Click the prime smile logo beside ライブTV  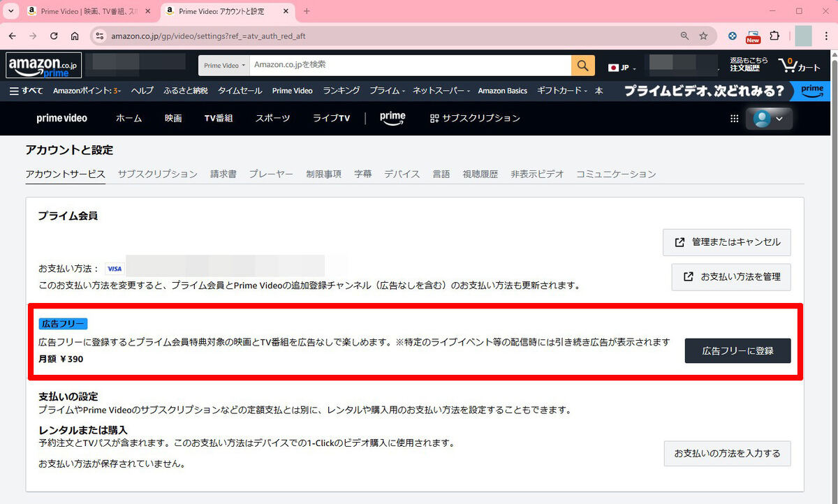point(392,118)
